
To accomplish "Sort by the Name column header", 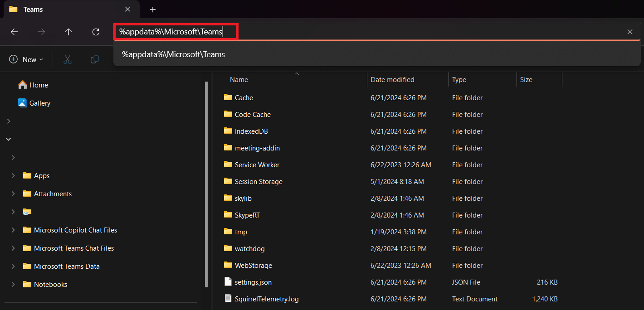I will click(239, 80).
